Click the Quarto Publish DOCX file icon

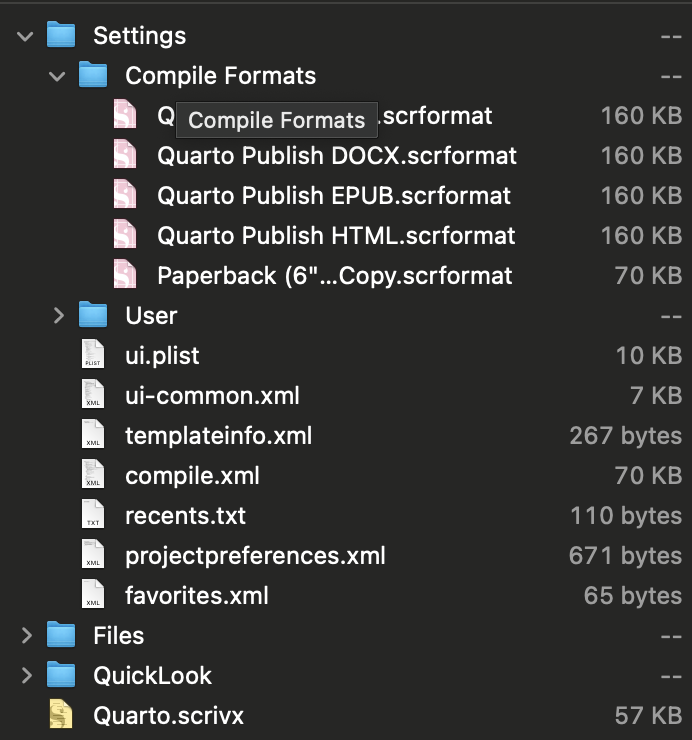coord(124,155)
